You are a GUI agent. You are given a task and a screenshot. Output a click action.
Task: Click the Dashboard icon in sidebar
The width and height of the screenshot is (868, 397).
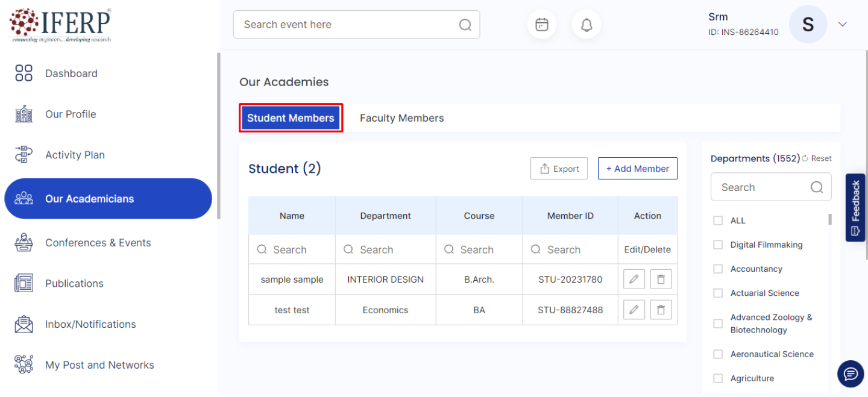pyautogui.click(x=24, y=73)
